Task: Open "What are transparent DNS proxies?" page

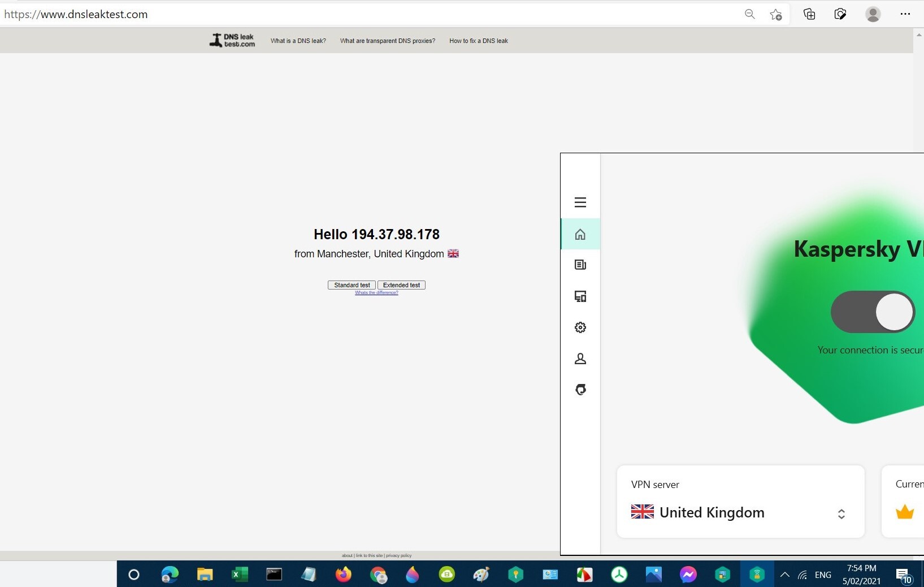Action: [388, 41]
